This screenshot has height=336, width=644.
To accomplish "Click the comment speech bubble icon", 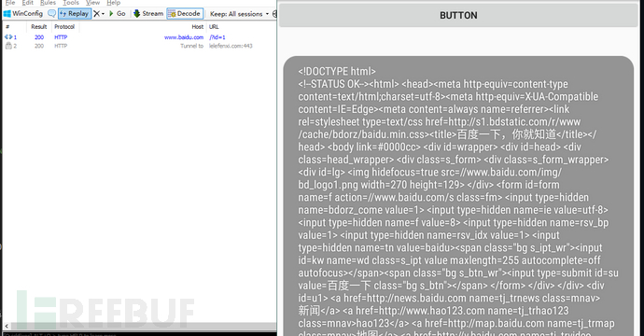I will point(51,14).
